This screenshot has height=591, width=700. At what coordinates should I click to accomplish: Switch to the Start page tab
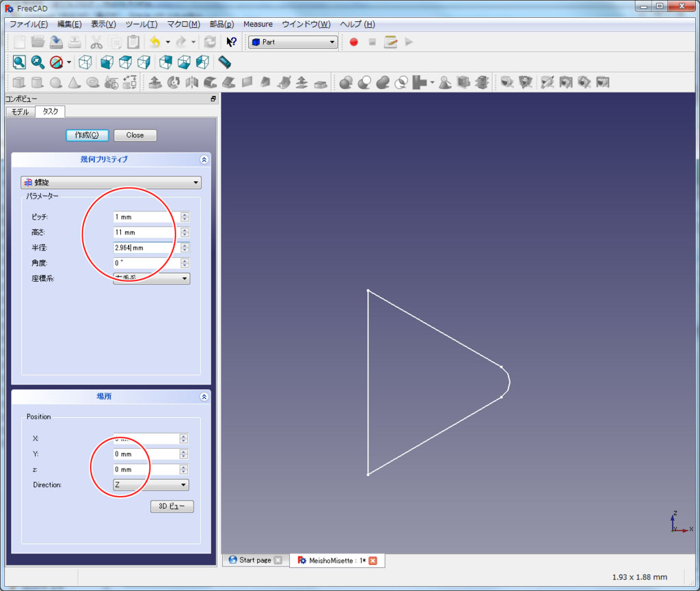(x=255, y=560)
